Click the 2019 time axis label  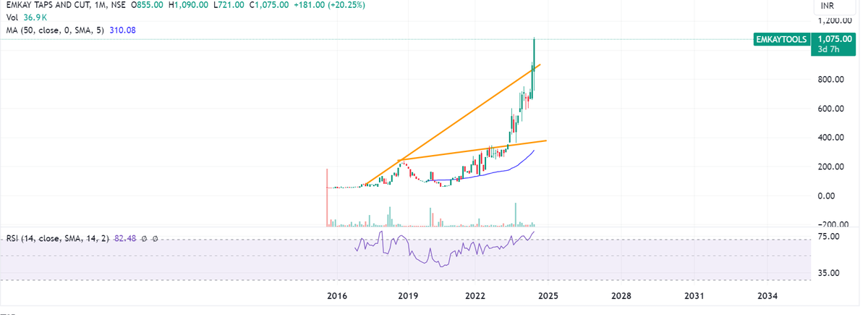point(407,296)
